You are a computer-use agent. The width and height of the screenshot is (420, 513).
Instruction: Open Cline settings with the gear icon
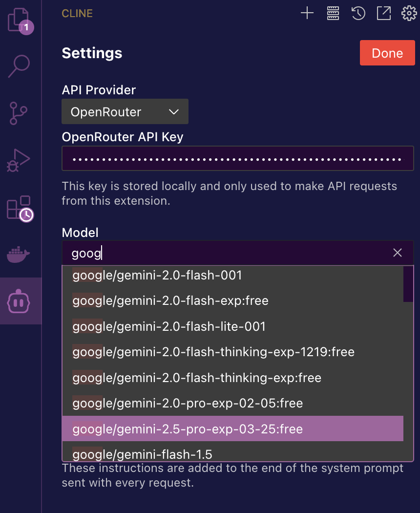click(x=409, y=13)
